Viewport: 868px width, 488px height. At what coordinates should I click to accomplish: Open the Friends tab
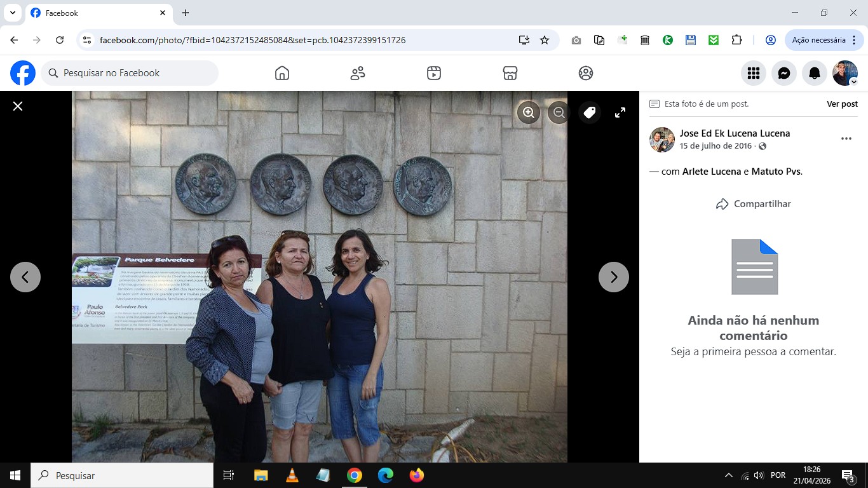[358, 73]
